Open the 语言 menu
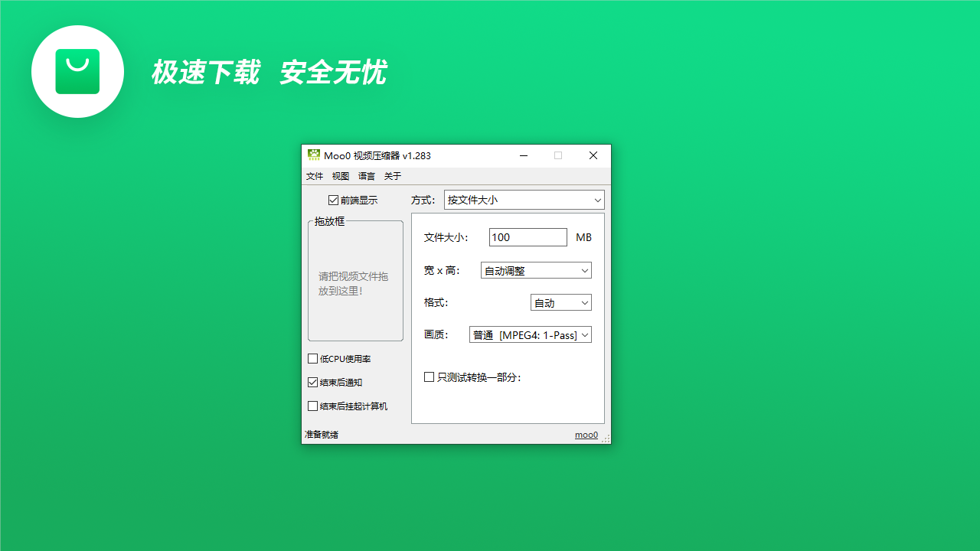This screenshot has width=980, height=551. 367,176
